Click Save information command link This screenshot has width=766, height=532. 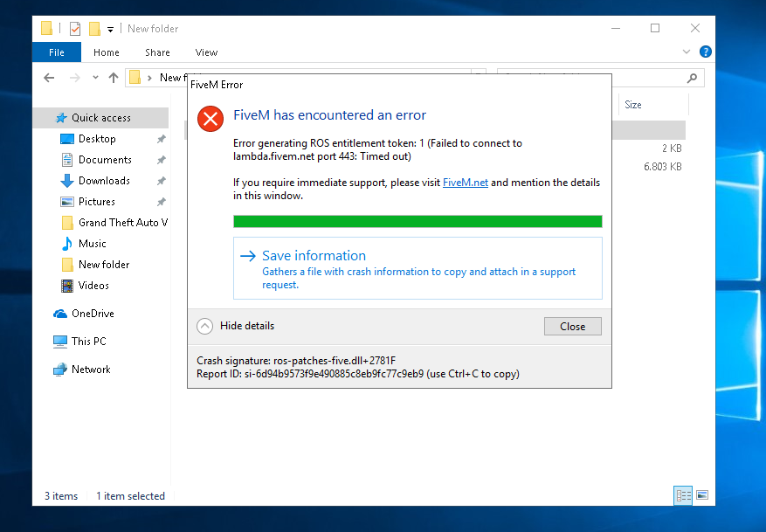314,256
